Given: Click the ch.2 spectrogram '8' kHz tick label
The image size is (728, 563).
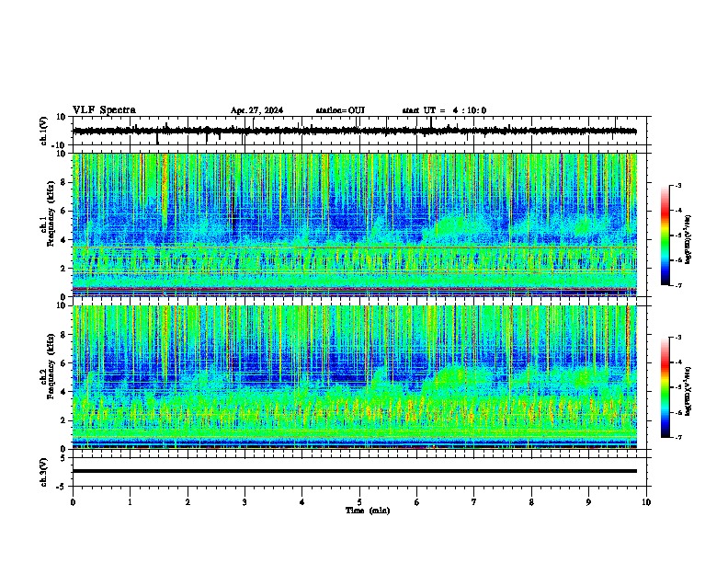Looking at the screenshot, I should click(x=63, y=335).
